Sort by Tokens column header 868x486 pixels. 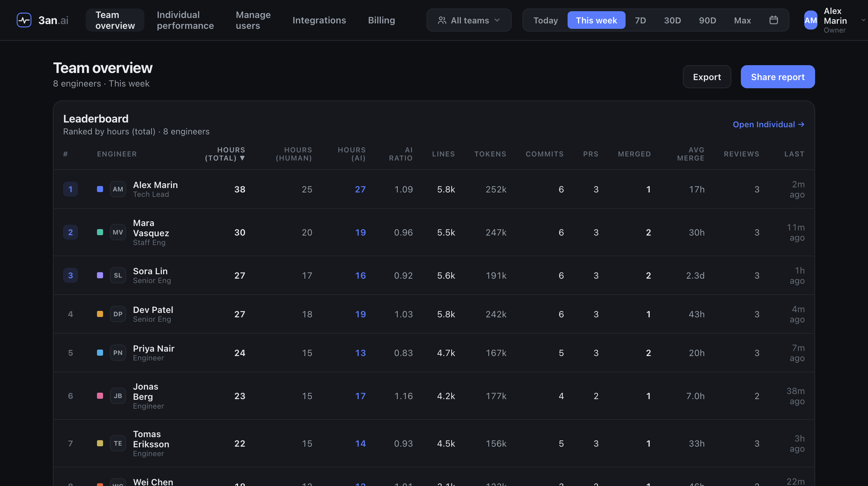click(x=490, y=154)
